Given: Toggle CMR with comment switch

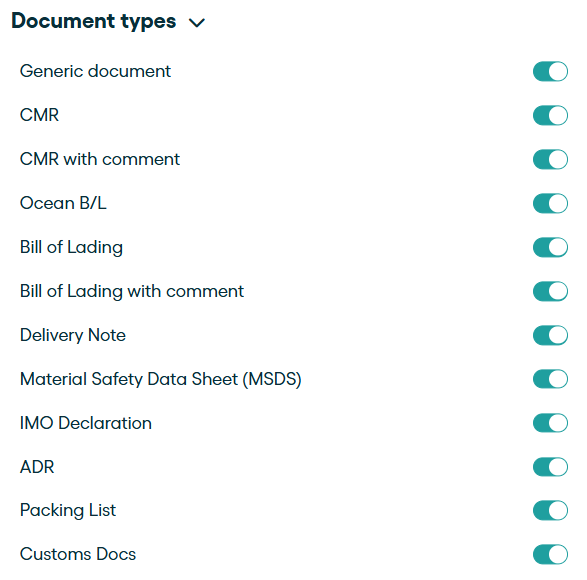Looking at the screenshot, I should coord(550,159).
